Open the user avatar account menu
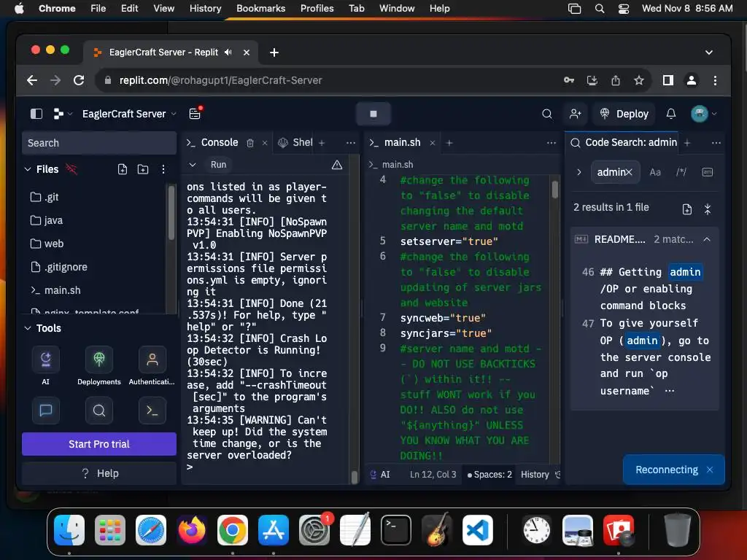 pos(704,114)
